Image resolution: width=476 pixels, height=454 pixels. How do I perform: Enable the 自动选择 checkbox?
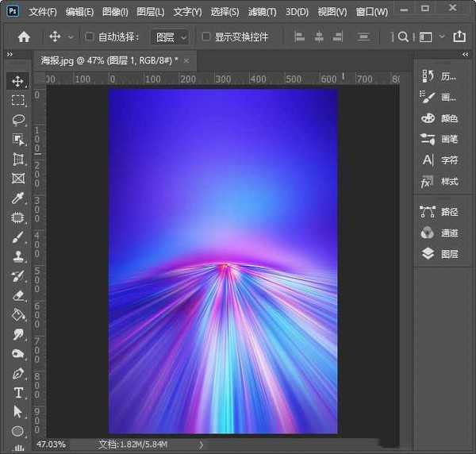(90, 37)
